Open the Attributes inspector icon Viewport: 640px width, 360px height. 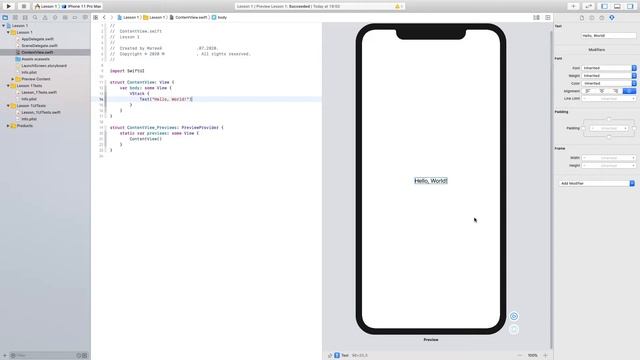coord(612,18)
